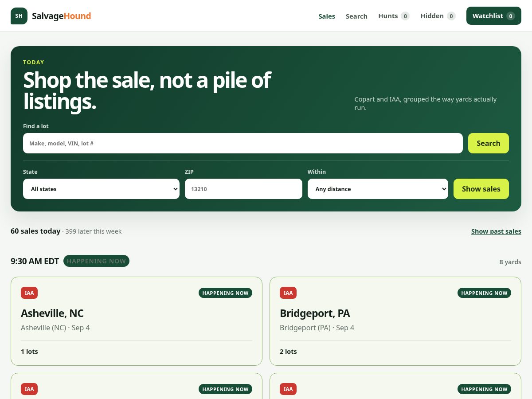Click the IAA badge on Asheville card
Viewport: 532px width, 399px height.
pyautogui.click(x=29, y=293)
